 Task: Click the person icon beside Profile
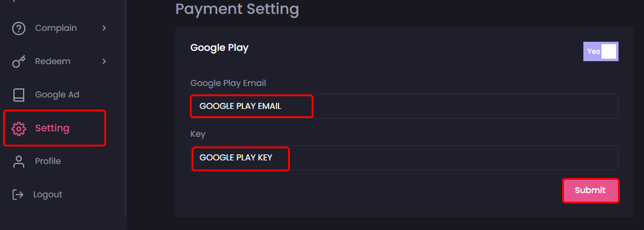[x=18, y=162]
